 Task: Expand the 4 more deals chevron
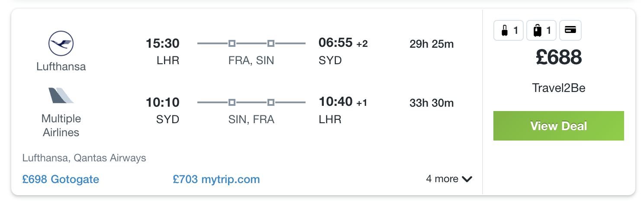[467, 179]
